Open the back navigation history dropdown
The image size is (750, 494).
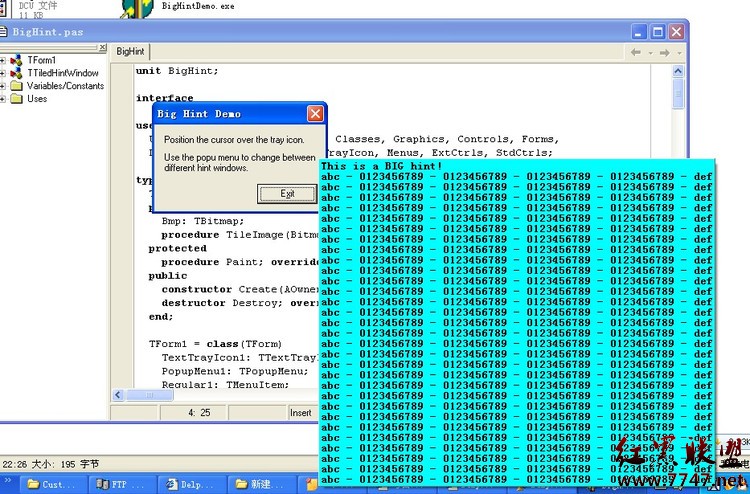651,53
